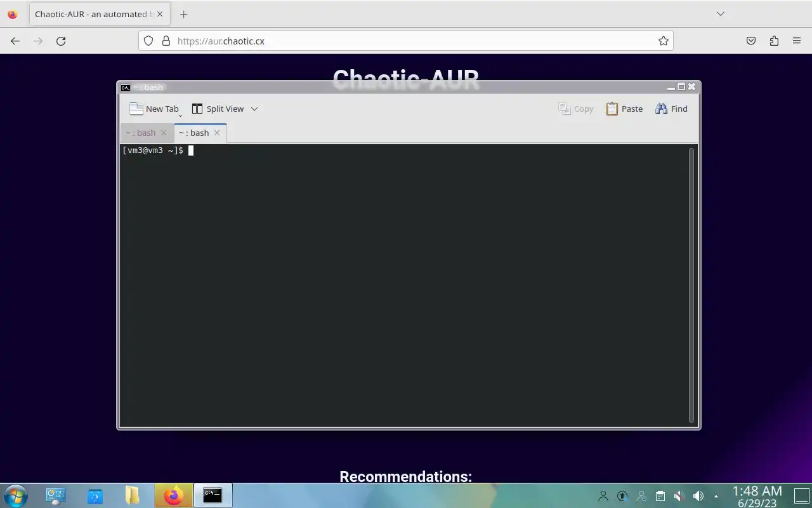Open the New Tab dropdown arrow
The width and height of the screenshot is (812, 508).
[x=180, y=116]
